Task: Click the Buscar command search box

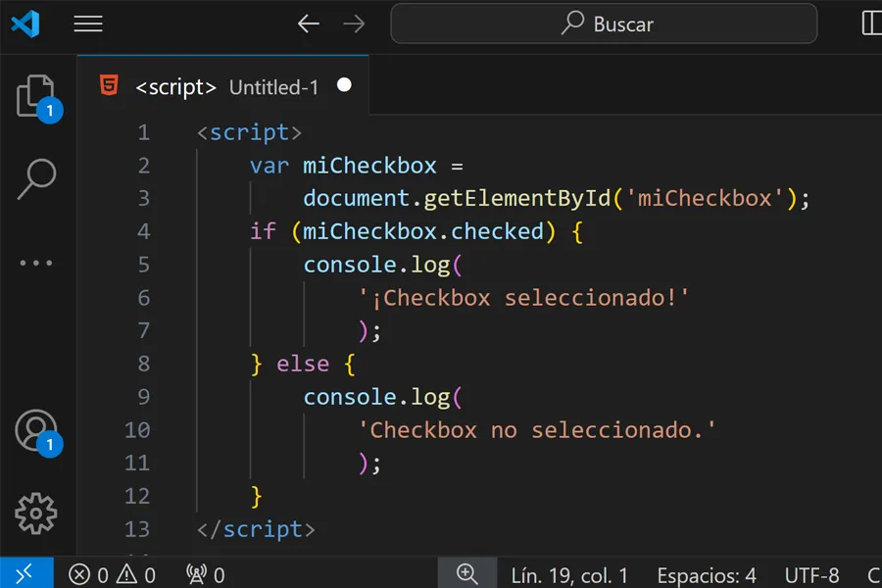Action: pyautogui.click(x=604, y=24)
